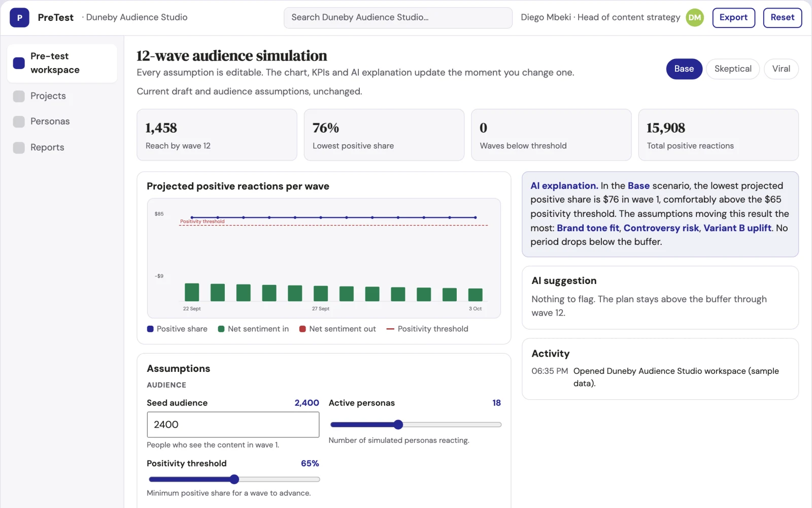
Task: Toggle Positive share legend marker
Action: (x=150, y=329)
